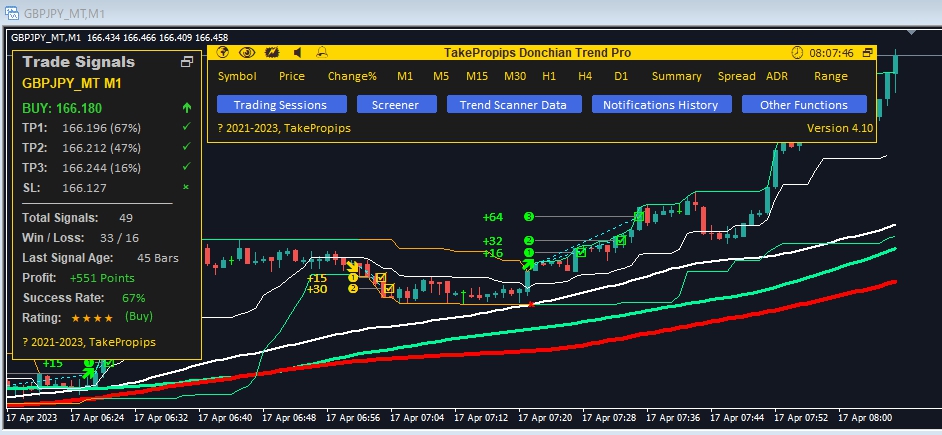
Task: Click the SL value 166.127
Action: pyautogui.click(x=84, y=188)
